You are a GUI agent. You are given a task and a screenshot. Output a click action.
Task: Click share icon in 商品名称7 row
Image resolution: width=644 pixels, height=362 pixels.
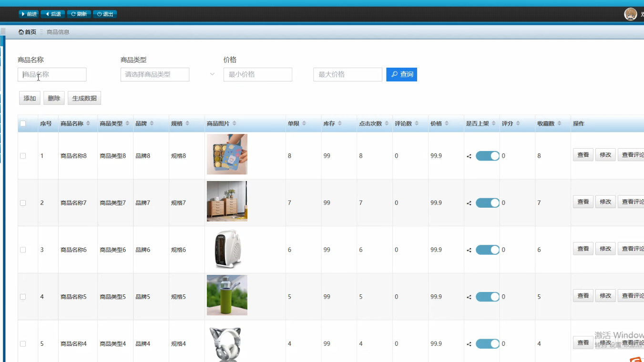[x=469, y=203]
